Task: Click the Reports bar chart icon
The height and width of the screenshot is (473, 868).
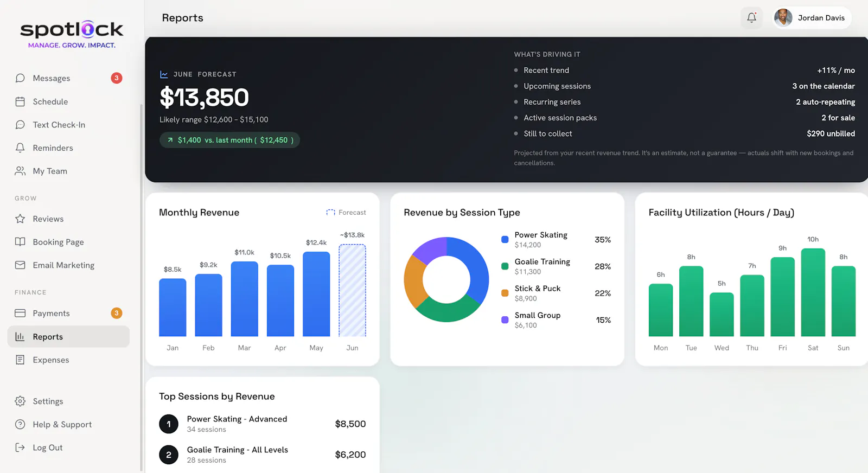Action: click(20, 336)
